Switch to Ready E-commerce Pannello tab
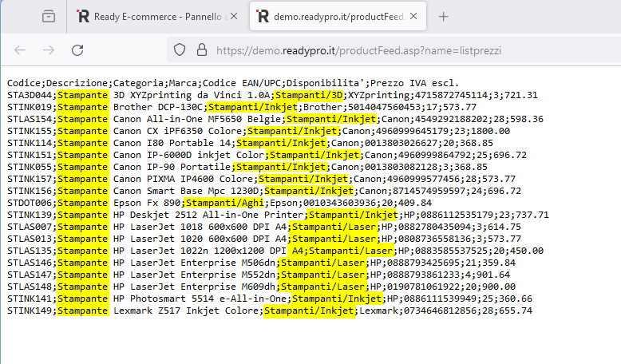This screenshot has width=621, height=364. click(157, 17)
